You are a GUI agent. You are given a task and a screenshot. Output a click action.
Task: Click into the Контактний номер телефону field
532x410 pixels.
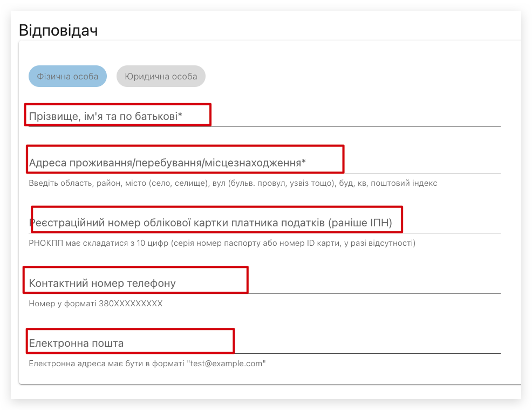264,283
